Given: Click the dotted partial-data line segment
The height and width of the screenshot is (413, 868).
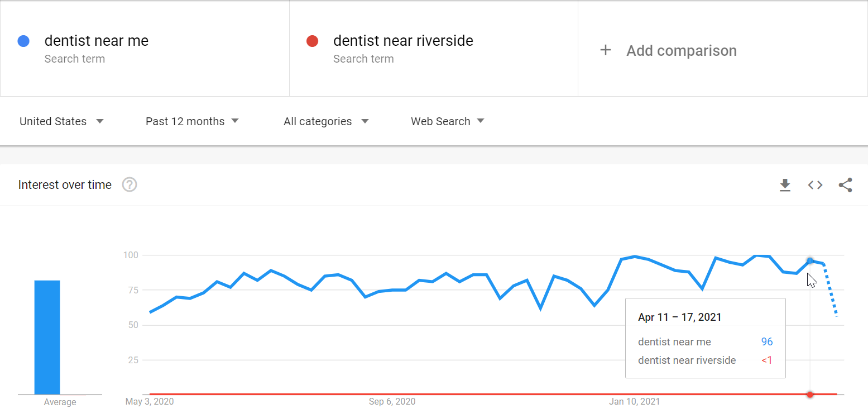Looking at the screenshot, I should click(831, 291).
